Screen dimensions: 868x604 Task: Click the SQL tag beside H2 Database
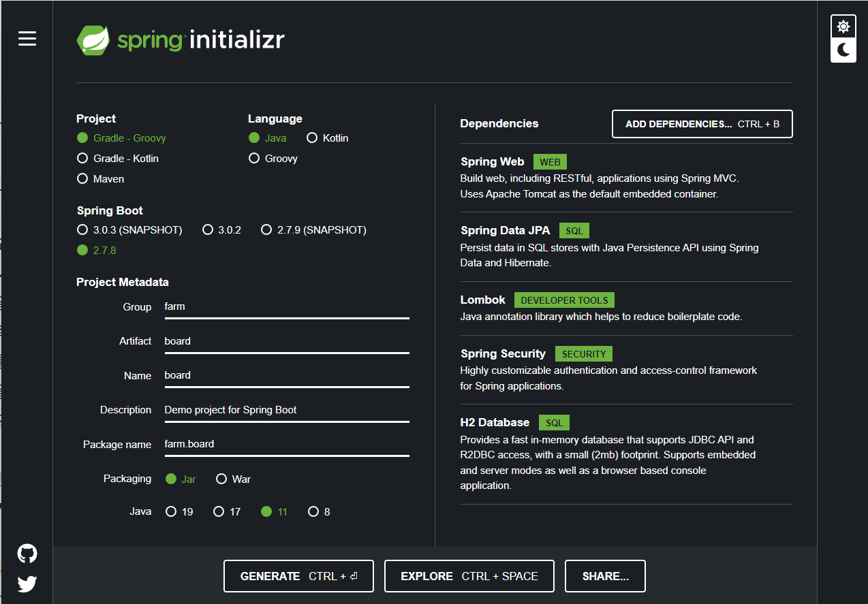pyautogui.click(x=554, y=423)
